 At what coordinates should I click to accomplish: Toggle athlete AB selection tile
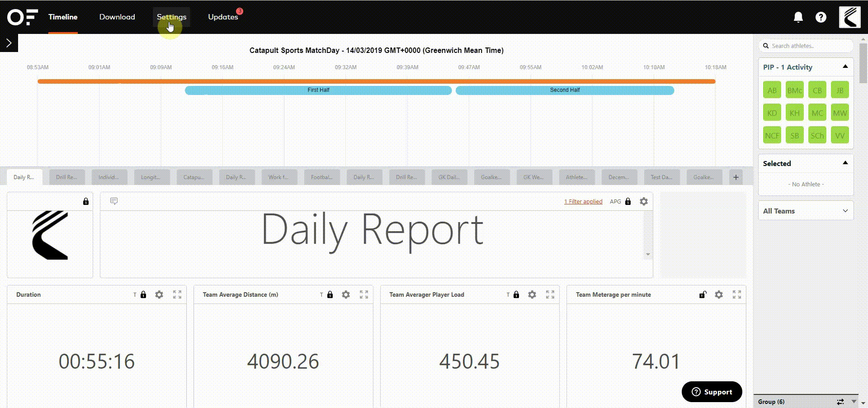[x=772, y=90]
